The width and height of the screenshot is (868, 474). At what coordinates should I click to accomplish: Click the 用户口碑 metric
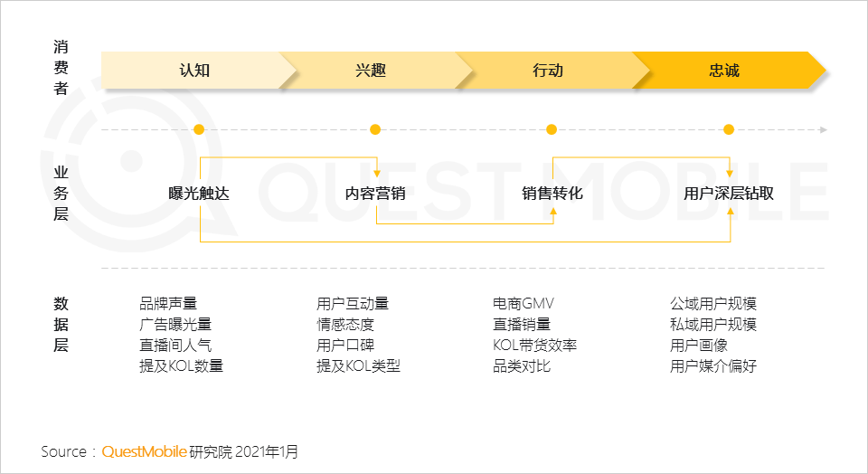point(345,345)
